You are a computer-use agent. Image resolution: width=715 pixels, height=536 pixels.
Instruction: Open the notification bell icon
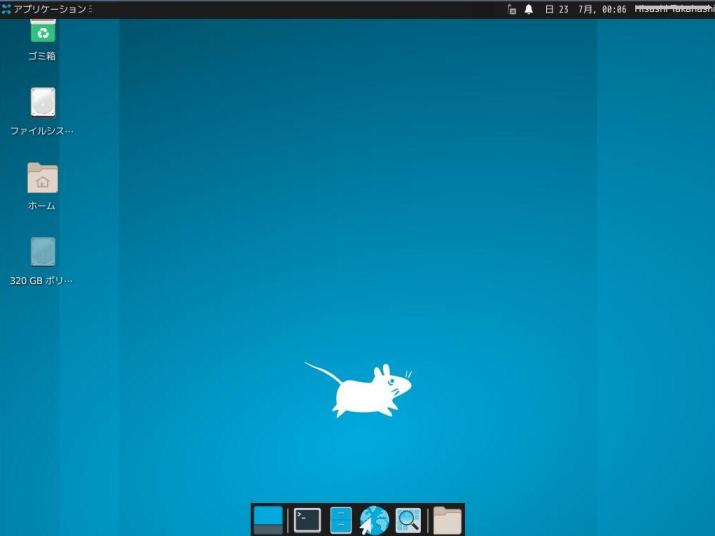point(528,9)
